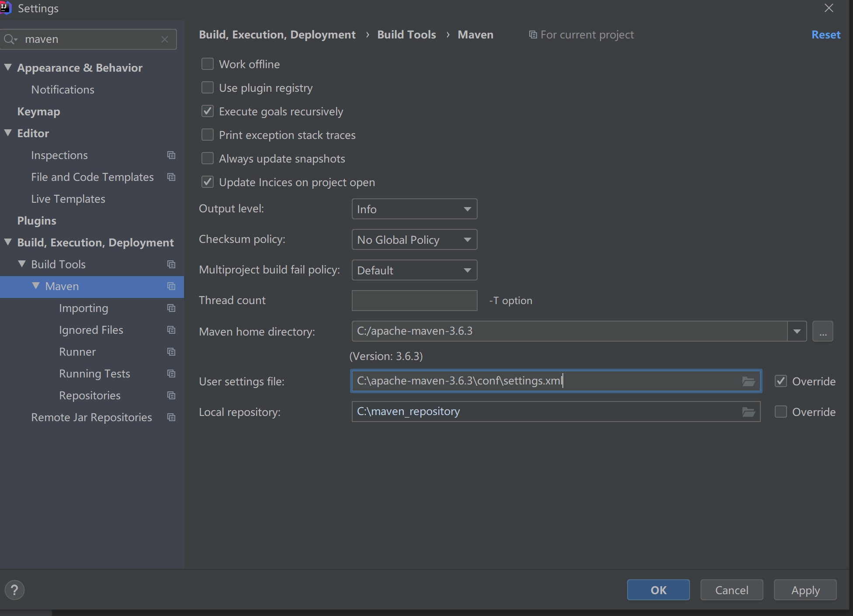Image resolution: width=853 pixels, height=616 pixels.
Task: Select Live Templates settings page
Action: 68,199
